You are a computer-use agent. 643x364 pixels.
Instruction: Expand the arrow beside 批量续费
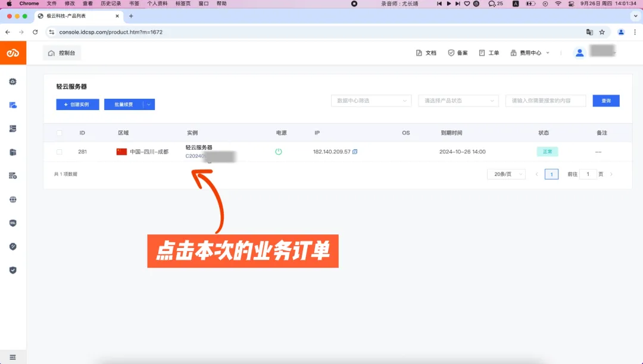pos(149,105)
